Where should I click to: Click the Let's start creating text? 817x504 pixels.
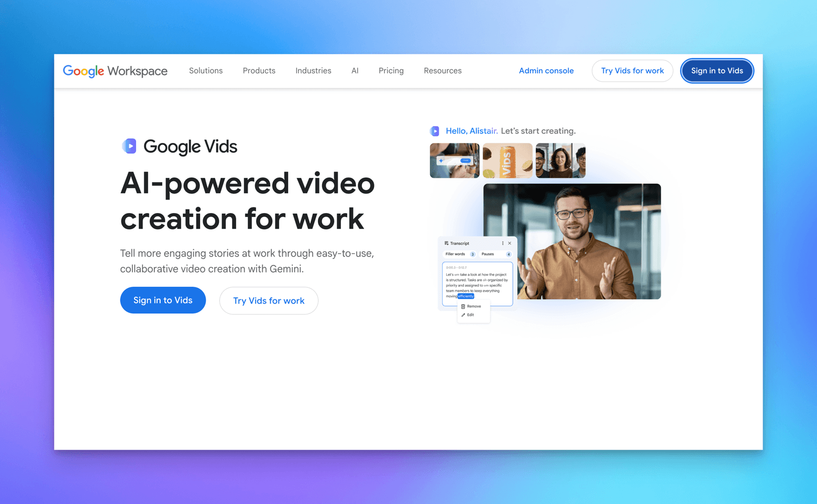click(x=538, y=131)
